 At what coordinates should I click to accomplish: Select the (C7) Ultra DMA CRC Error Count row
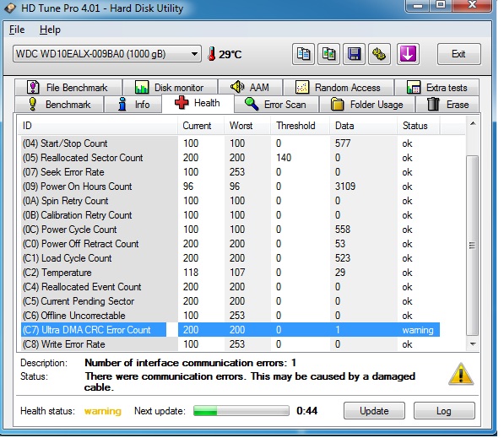point(230,330)
